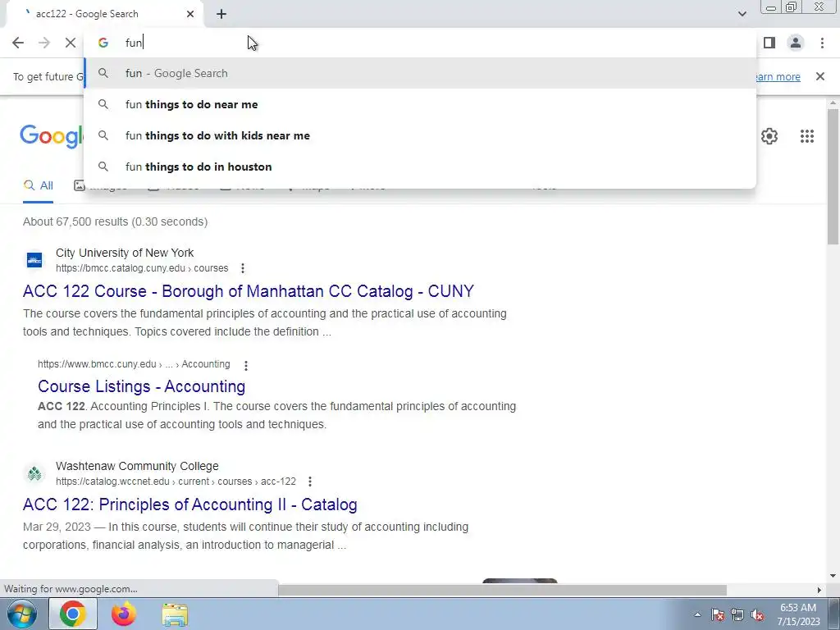Viewport: 840px width, 630px height.
Task: Click the Washtenaw Community College favicon
Action: tap(34, 473)
